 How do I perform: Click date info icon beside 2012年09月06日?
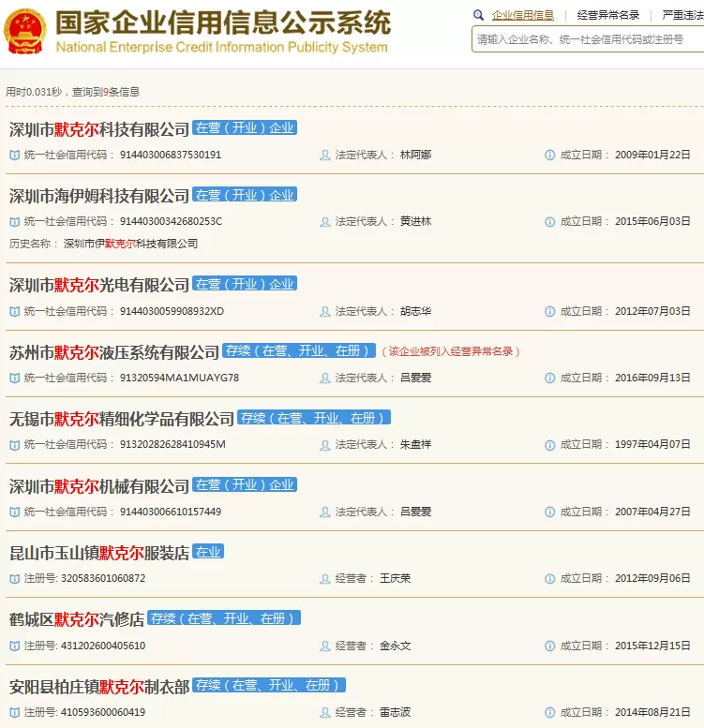550,578
